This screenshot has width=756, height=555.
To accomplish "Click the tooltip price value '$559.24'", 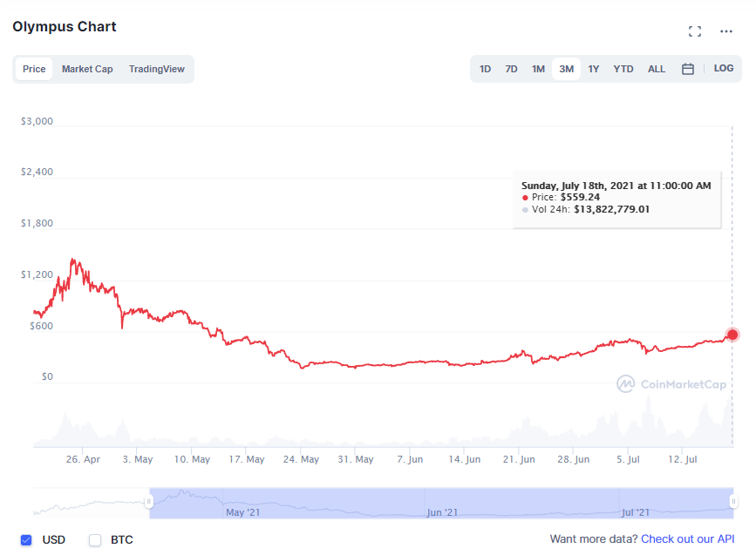I will point(580,197).
